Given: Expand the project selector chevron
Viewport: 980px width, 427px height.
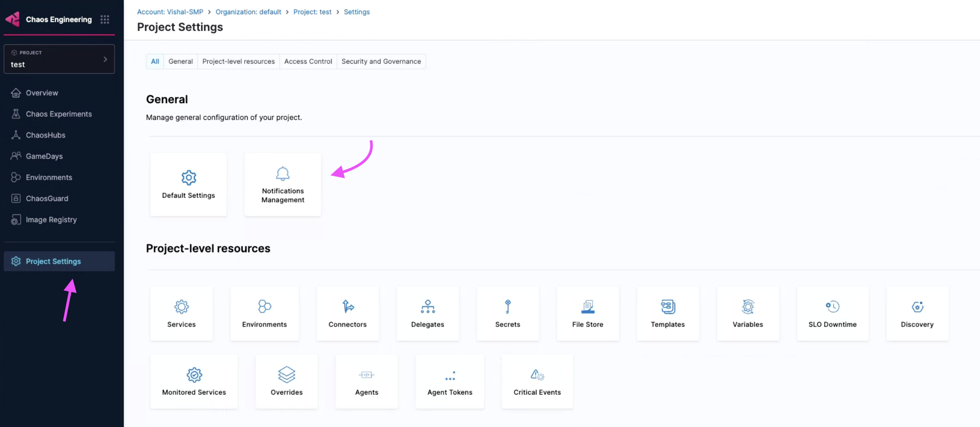Looking at the screenshot, I should tap(105, 59).
